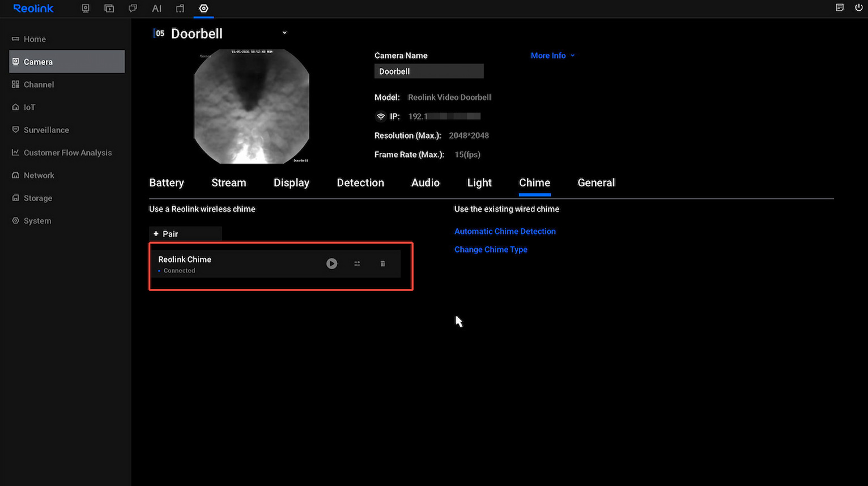This screenshot has width=868, height=486.
Task: Click the 'Use the existing wired chime' heading
Action: 507,209
